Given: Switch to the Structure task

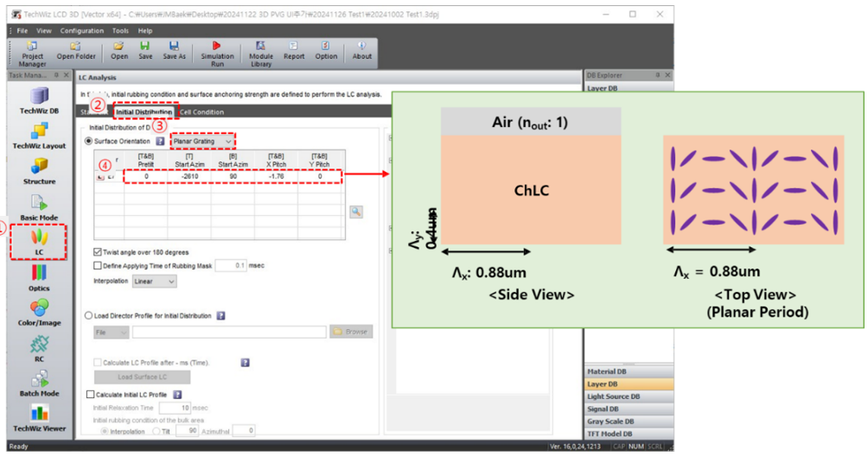Looking at the screenshot, I should [x=39, y=169].
